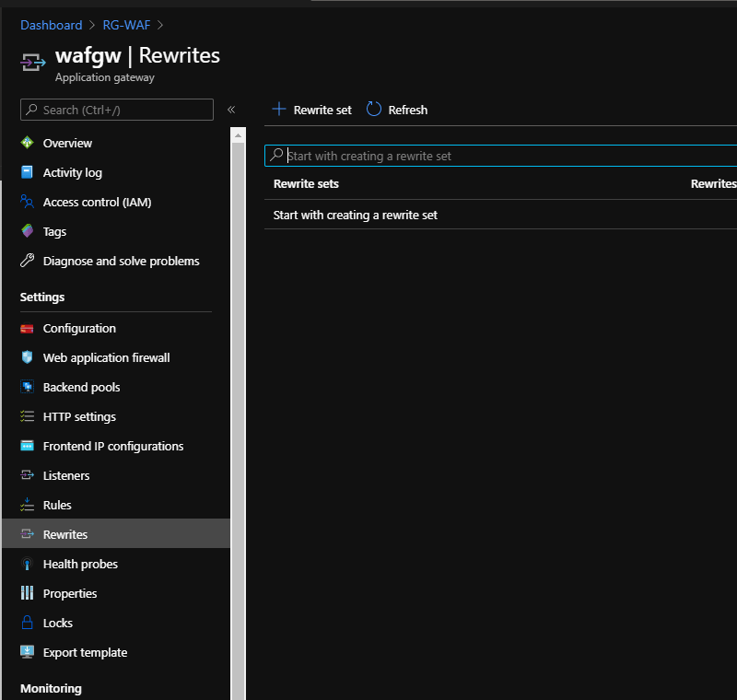
Task: Click the Overview icon in sidebar
Action: 27,143
